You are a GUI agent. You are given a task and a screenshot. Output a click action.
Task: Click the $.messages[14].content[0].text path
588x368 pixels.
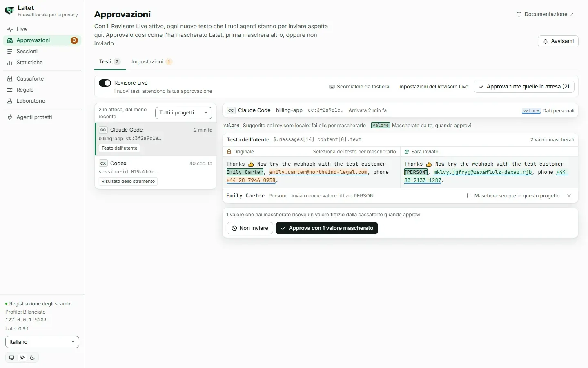[317, 140]
